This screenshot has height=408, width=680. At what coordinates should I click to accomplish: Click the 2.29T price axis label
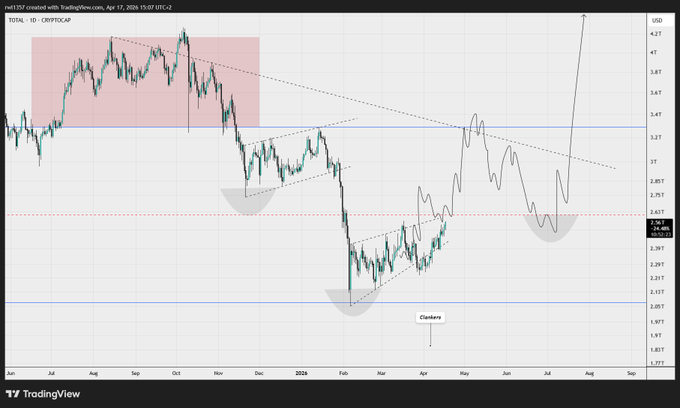click(657, 264)
